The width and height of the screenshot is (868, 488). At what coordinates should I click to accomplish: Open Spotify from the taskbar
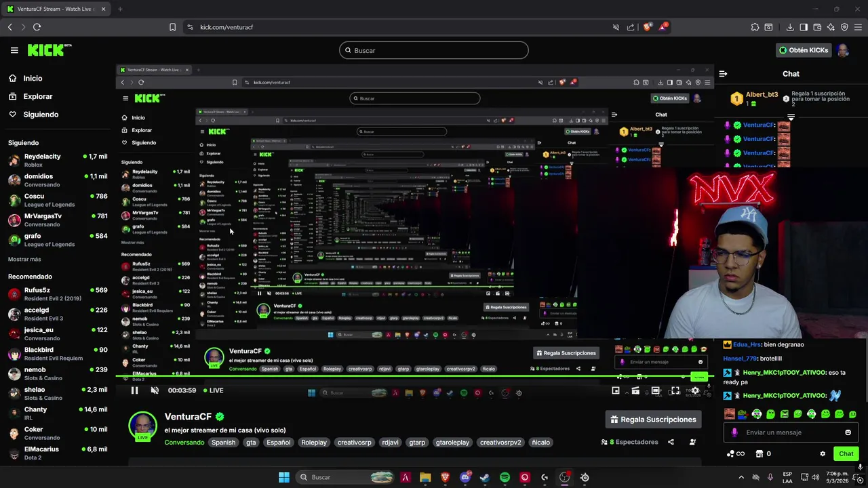click(505, 477)
